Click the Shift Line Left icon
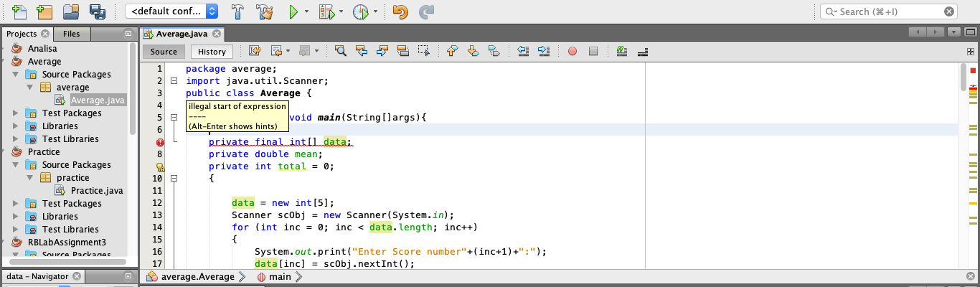980x287 pixels. click(522, 51)
